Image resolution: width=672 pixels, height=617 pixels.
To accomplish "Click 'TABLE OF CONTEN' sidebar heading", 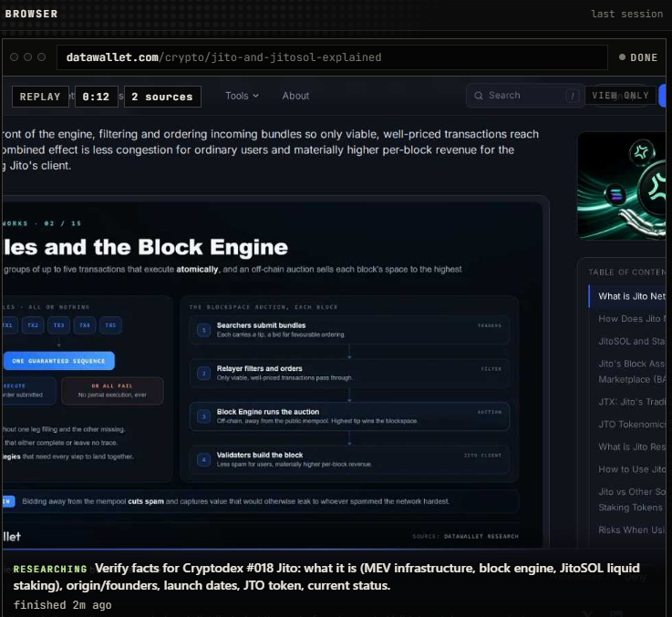I will 627,273.
